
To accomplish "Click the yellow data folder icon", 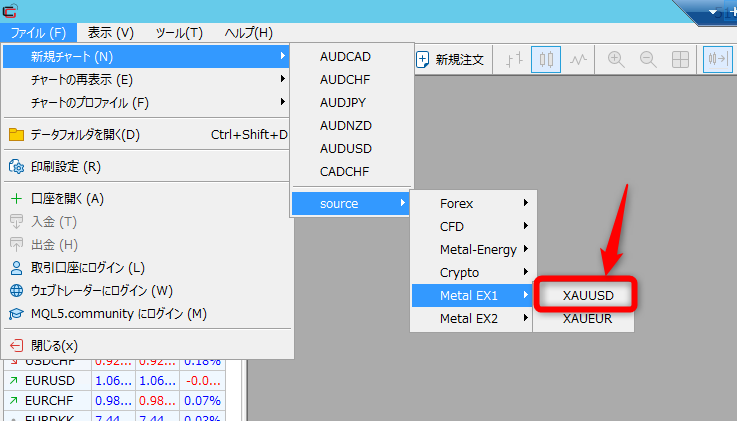I will [16, 135].
